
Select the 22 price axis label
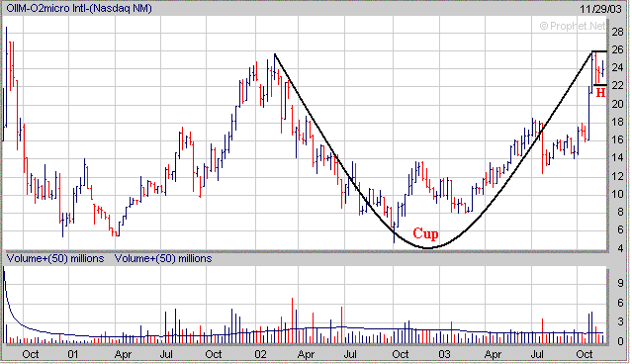click(x=617, y=85)
